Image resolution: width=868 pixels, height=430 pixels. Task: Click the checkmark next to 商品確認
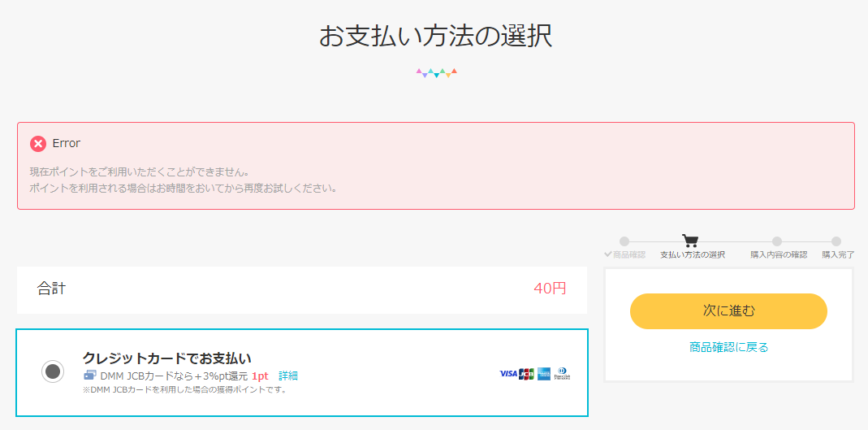pyautogui.click(x=608, y=254)
